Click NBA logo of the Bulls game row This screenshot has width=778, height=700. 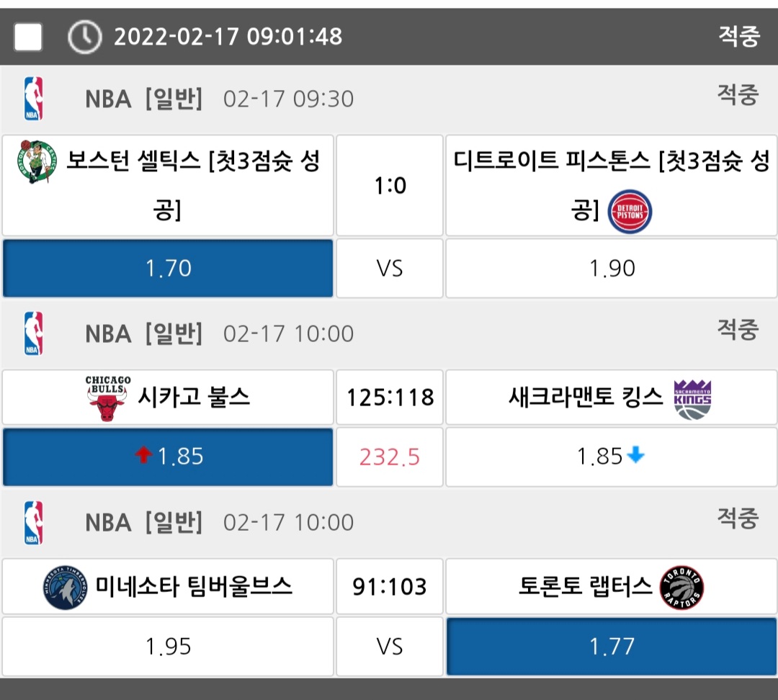click(x=33, y=333)
